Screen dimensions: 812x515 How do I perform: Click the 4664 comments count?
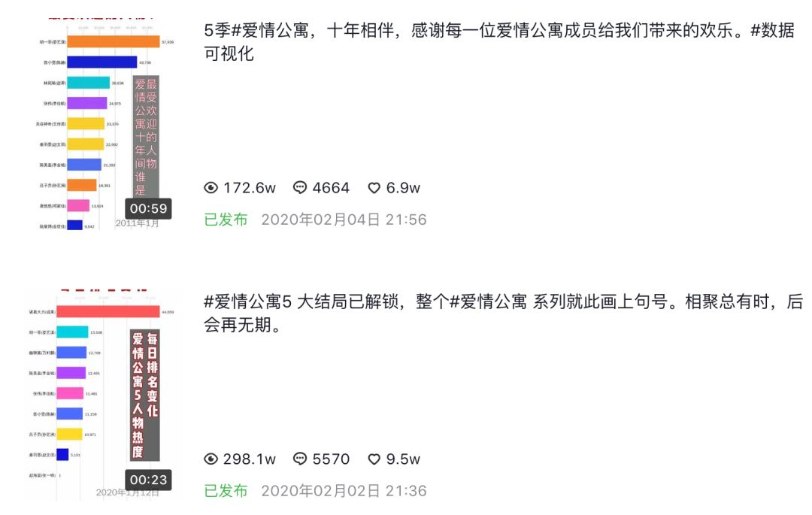coord(331,188)
